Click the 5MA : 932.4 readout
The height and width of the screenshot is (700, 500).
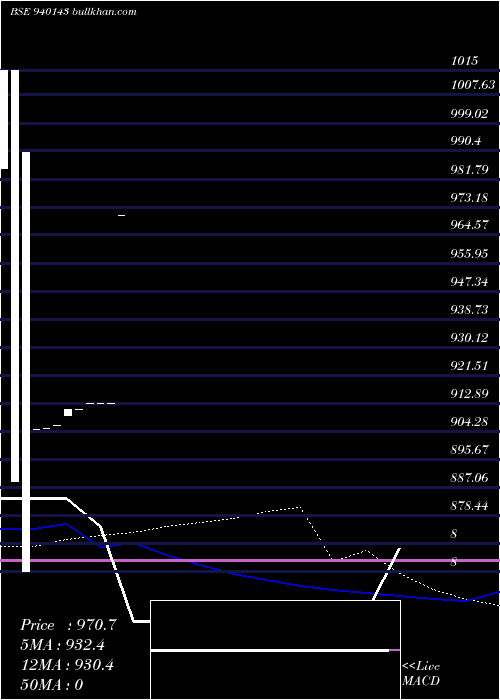(x=63, y=645)
